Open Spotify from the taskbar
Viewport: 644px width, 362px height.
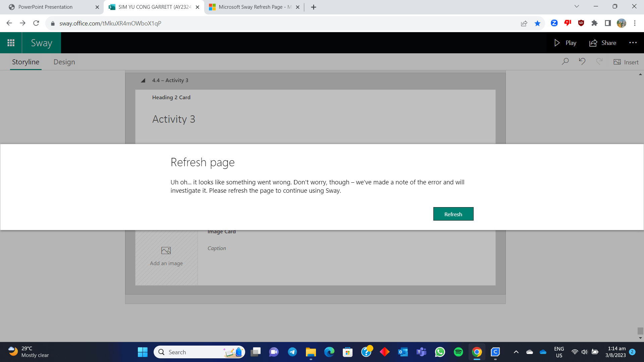pyautogui.click(x=458, y=352)
